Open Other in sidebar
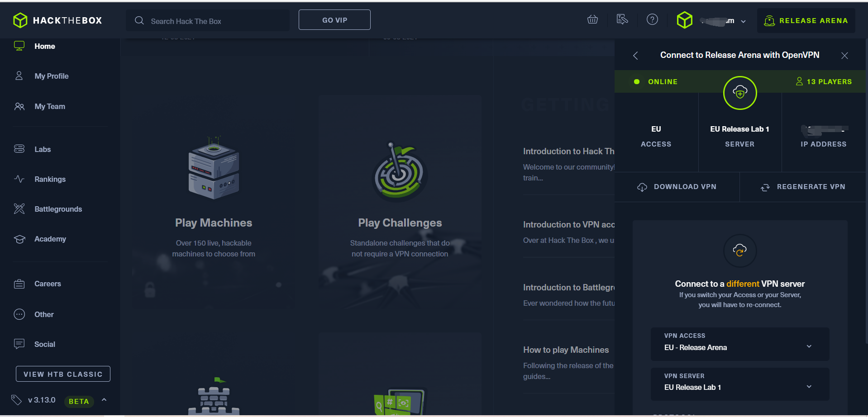This screenshot has width=868, height=417. (x=44, y=314)
